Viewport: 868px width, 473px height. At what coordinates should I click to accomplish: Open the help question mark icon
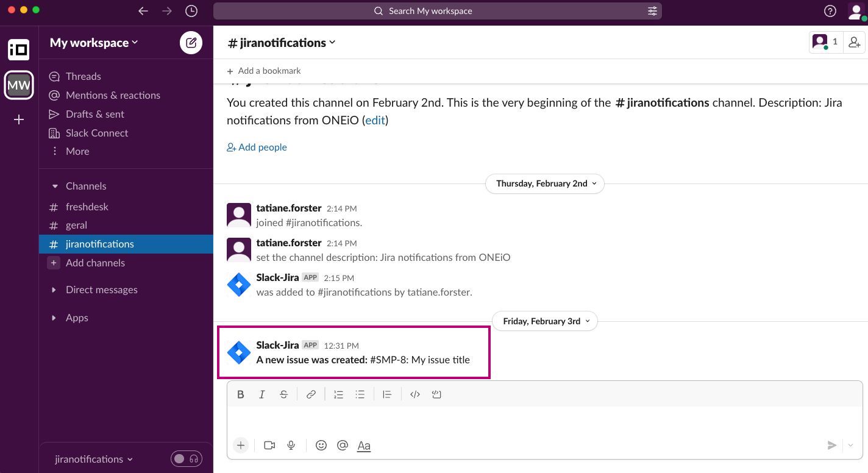point(830,11)
